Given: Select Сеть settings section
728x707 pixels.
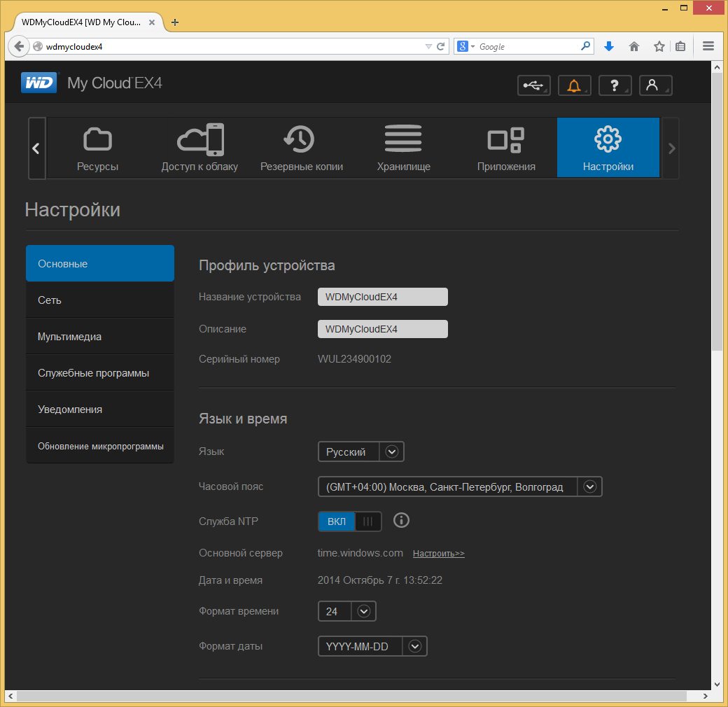Looking at the screenshot, I should (x=100, y=300).
